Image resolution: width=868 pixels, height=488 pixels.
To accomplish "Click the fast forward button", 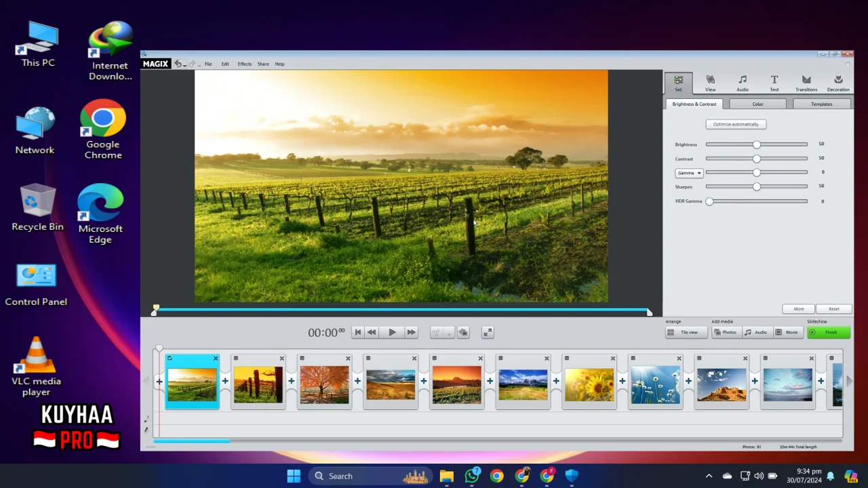I will coord(411,332).
